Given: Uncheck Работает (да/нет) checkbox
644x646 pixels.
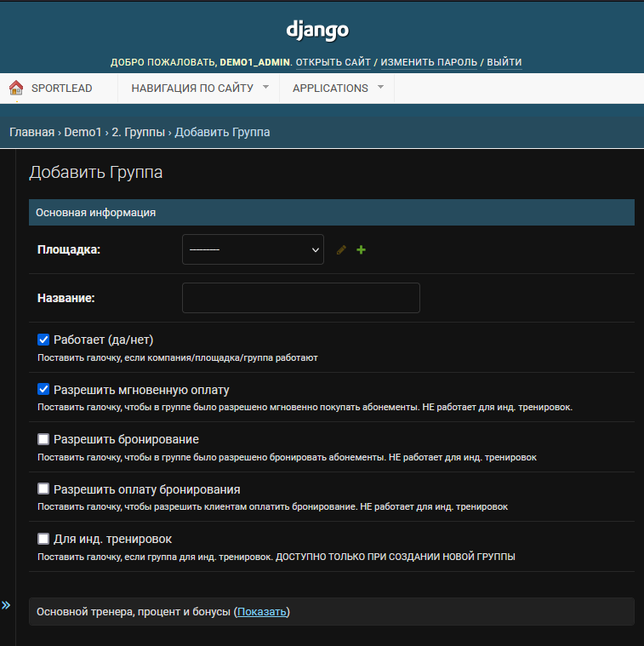Looking at the screenshot, I should [x=43, y=340].
